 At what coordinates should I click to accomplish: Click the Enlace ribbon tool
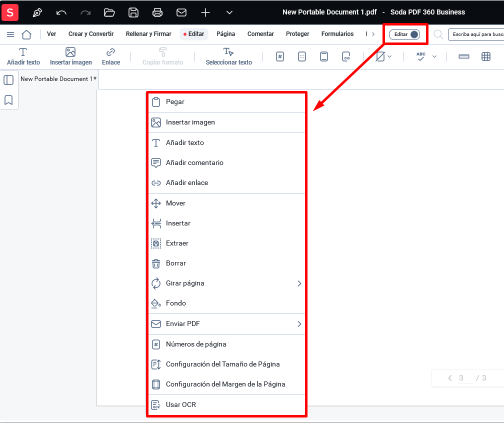111,56
